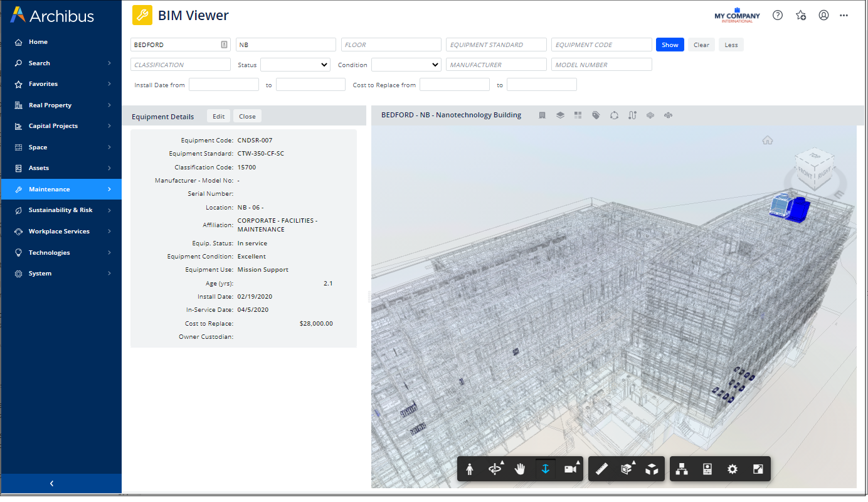Select Sustainability & Risk in sidebar

[61, 210]
